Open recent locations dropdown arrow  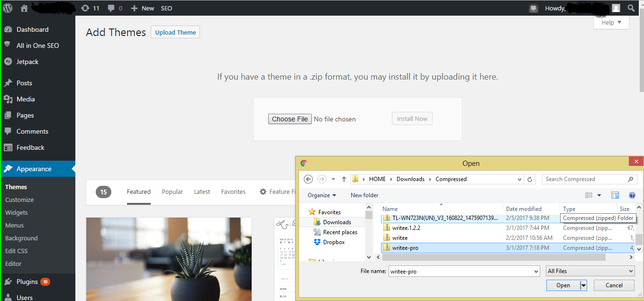coord(333,179)
